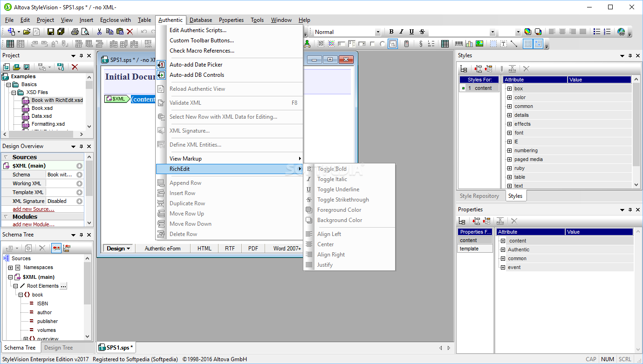
Task: Open the font name dropdown
Action: coord(493,32)
